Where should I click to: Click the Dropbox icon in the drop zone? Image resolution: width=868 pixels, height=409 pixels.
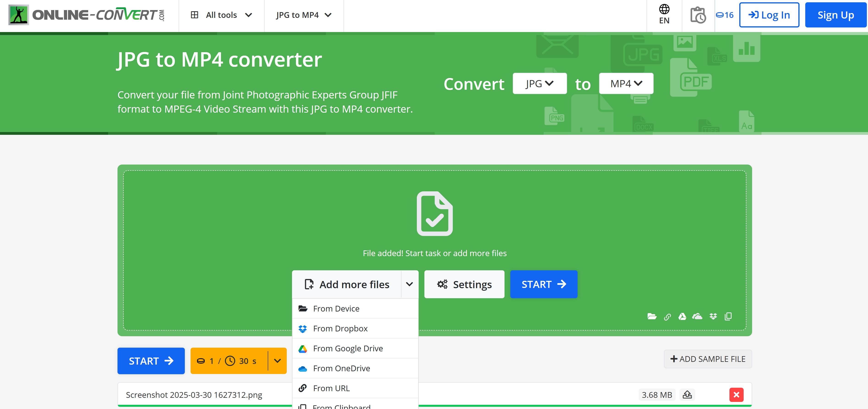[713, 316]
